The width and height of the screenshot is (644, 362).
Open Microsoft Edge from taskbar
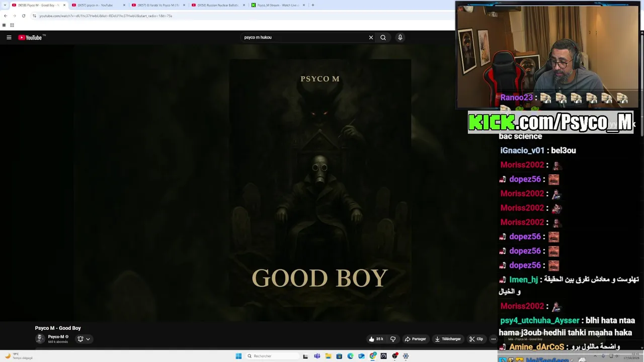(x=350, y=356)
